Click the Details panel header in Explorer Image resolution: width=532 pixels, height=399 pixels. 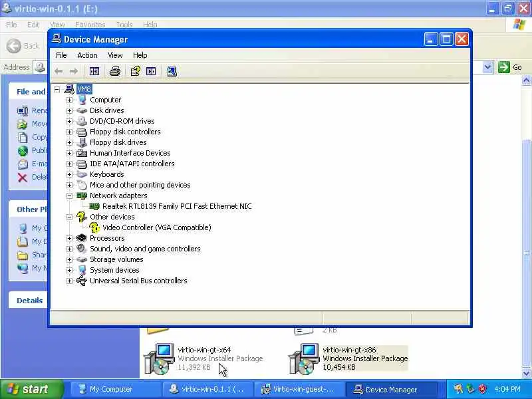tap(30, 301)
